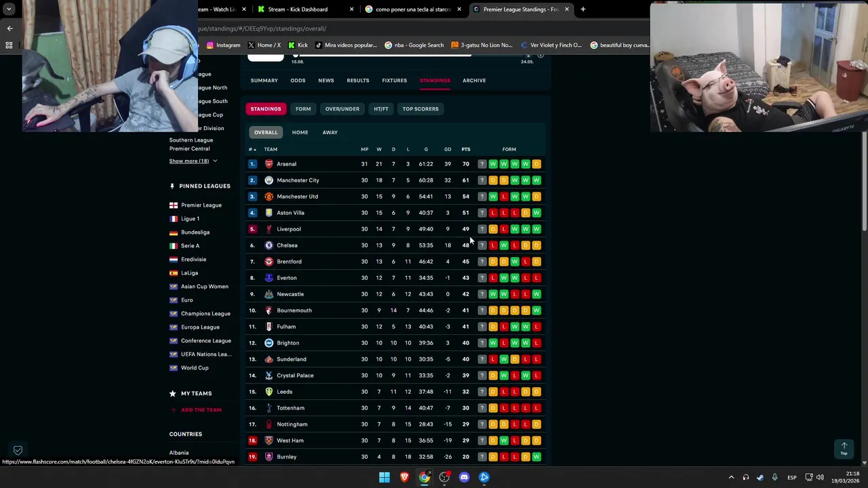The height and width of the screenshot is (488, 868).
Task: Open the Manchester Utd team link
Action: coord(297,197)
